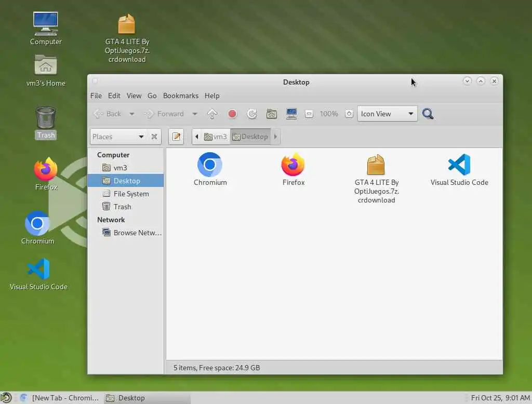Open the Bookmarks menu
Image resolution: width=532 pixels, height=404 pixels.
coord(180,96)
